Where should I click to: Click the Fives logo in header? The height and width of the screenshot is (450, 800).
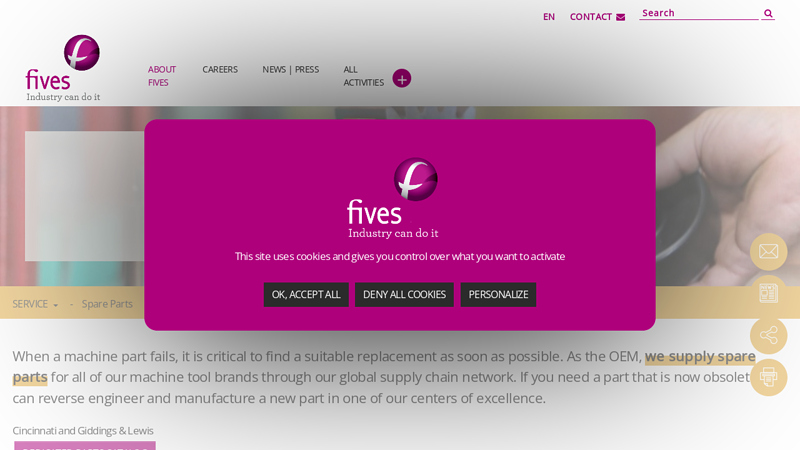pyautogui.click(x=63, y=68)
